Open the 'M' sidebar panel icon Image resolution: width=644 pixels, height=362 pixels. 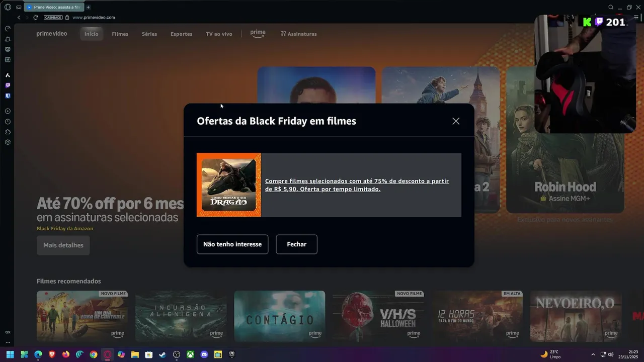pos(8,59)
